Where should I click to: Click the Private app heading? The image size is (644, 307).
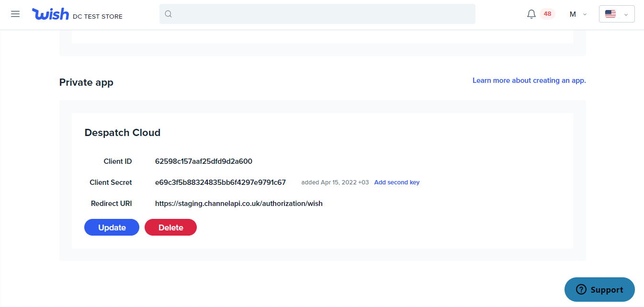86,82
